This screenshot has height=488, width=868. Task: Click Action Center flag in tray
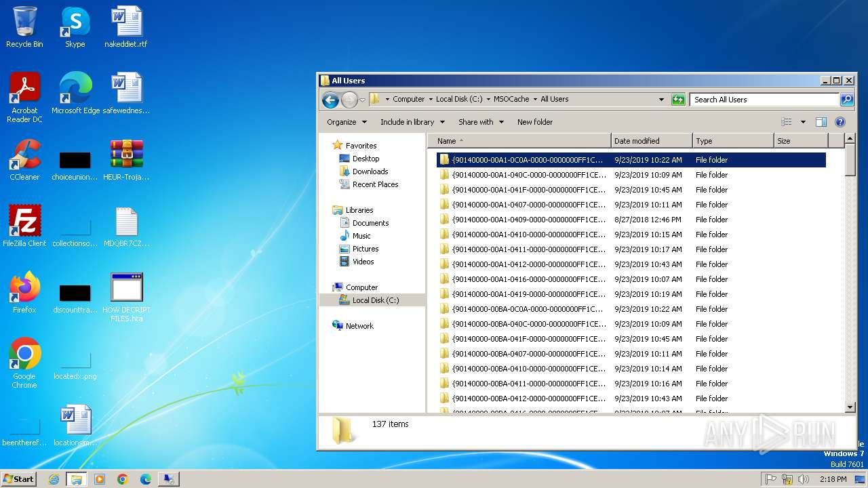coord(770,479)
